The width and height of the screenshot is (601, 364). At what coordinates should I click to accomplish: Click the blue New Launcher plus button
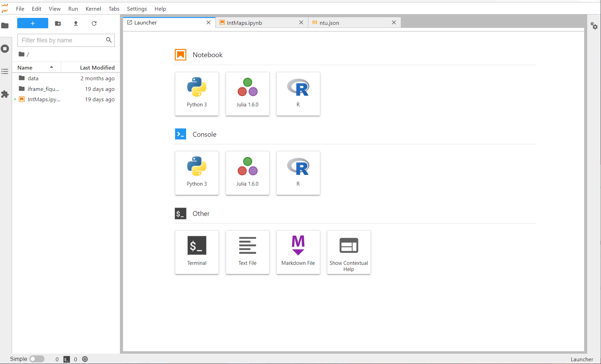click(33, 23)
